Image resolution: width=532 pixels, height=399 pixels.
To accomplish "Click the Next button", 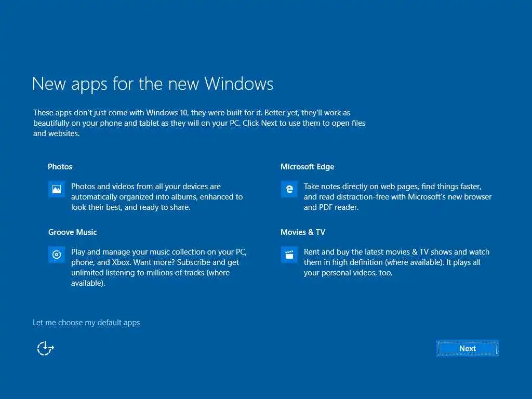I will point(467,349).
